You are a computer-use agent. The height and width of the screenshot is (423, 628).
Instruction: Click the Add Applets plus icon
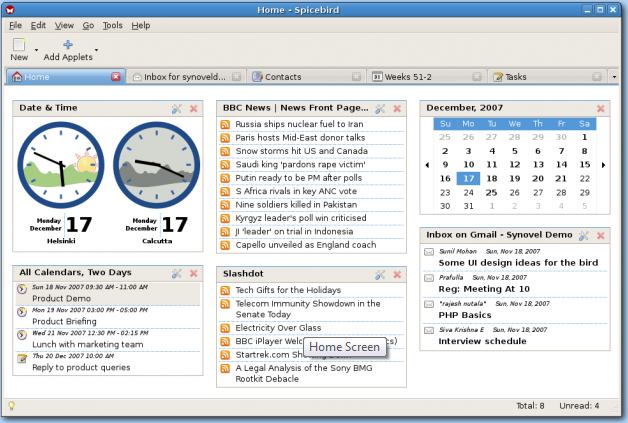coord(68,44)
